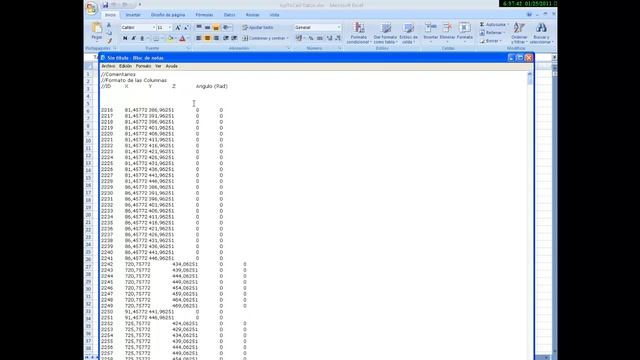Viewport: 640px width, 360px height.
Task: Select Excel row 10 header
Action: point(88,141)
